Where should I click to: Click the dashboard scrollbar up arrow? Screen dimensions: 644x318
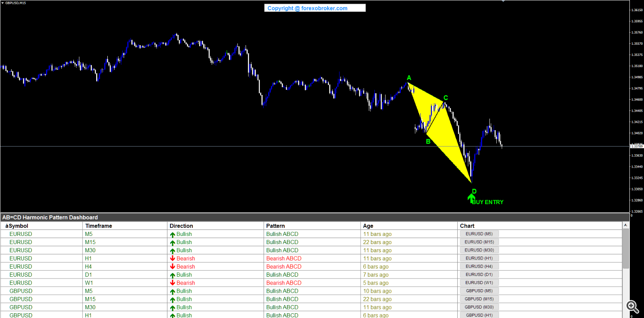[626, 225]
